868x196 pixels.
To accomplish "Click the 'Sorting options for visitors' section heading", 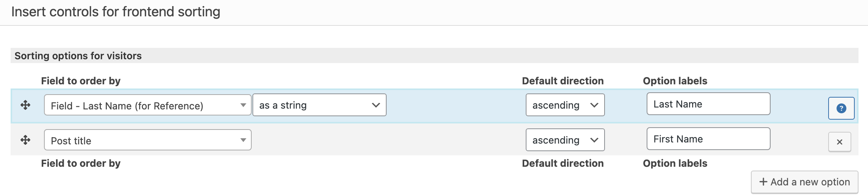I will click(78, 56).
